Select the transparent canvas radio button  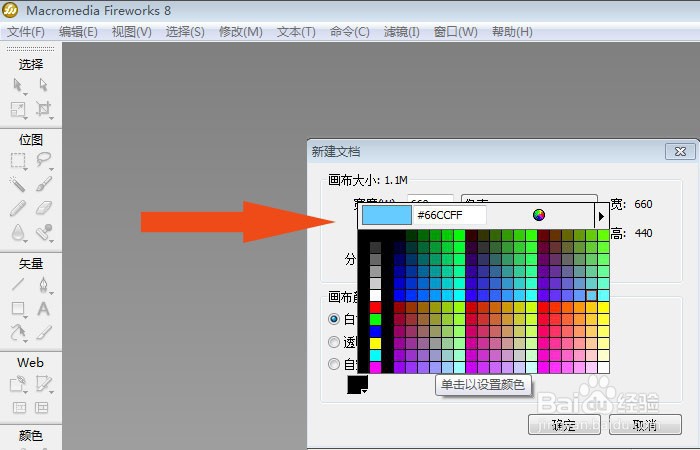click(x=333, y=342)
